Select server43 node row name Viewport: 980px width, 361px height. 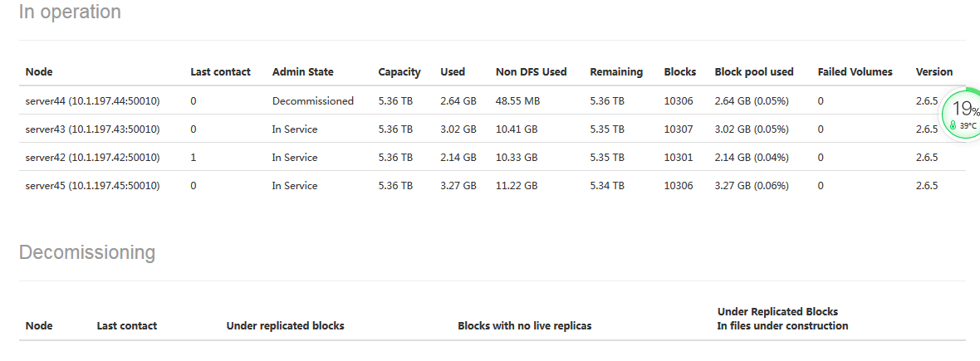92,129
